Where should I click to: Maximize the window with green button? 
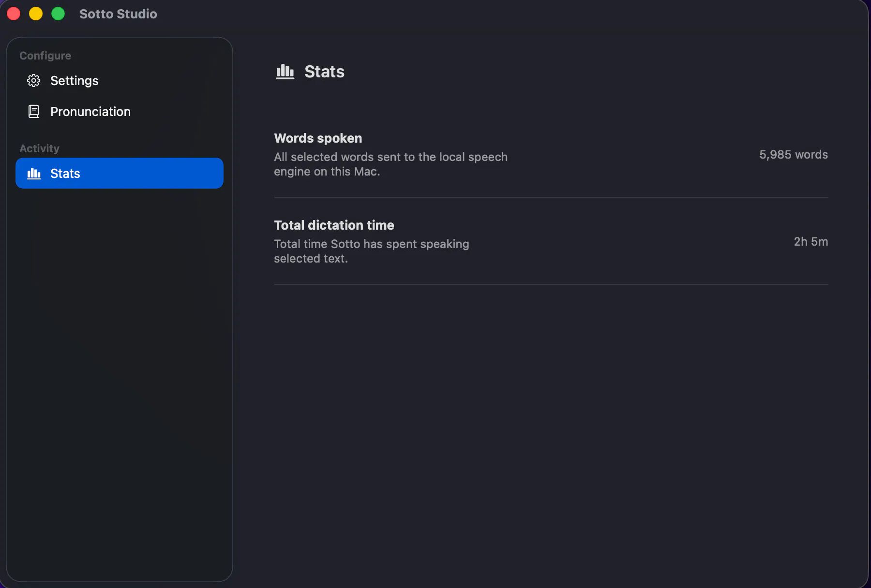(x=58, y=14)
